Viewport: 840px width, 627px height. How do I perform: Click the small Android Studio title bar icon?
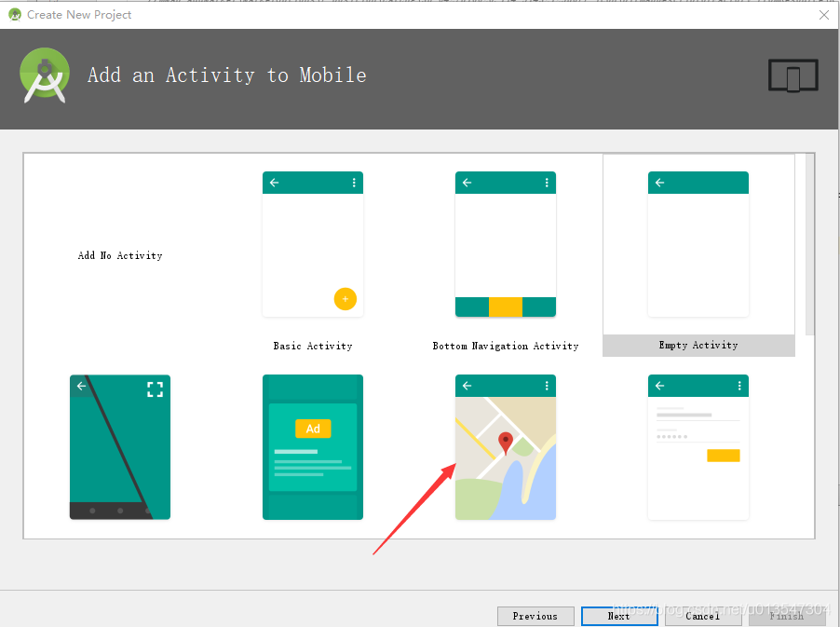pos(15,15)
